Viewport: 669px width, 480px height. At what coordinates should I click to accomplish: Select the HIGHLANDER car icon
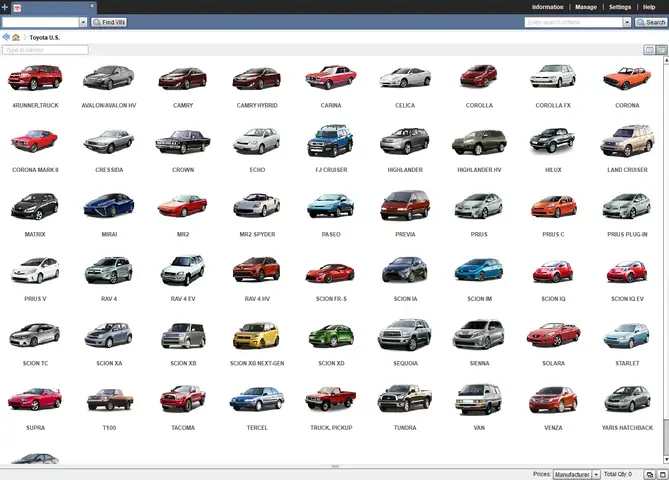pyautogui.click(x=405, y=141)
